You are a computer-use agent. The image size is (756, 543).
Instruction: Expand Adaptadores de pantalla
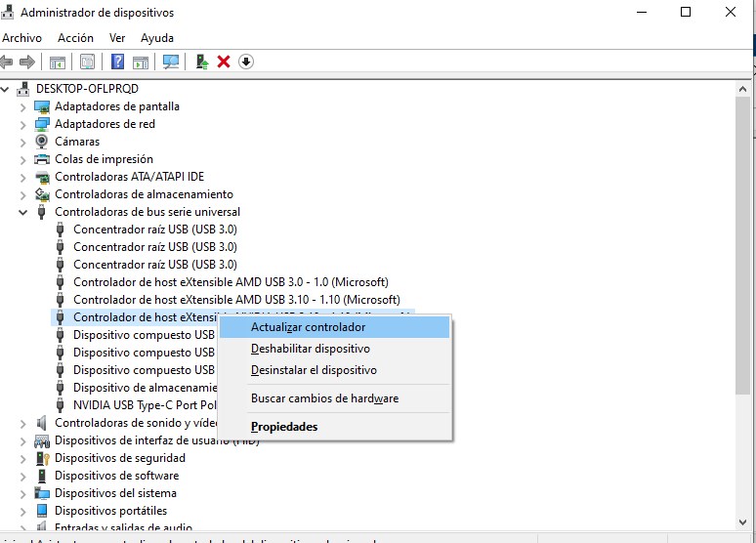pyautogui.click(x=22, y=107)
